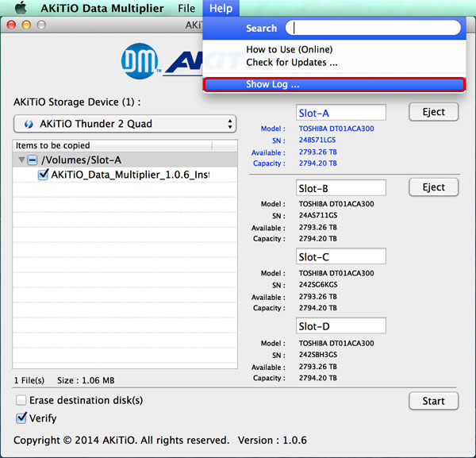Viewport: 476px width, 458px height.
Task: Click the Help menu search field
Action: (x=374, y=28)
